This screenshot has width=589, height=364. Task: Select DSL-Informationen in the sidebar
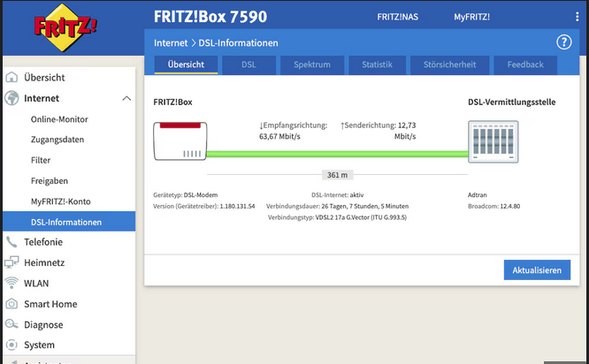click(x=69, y=222)
